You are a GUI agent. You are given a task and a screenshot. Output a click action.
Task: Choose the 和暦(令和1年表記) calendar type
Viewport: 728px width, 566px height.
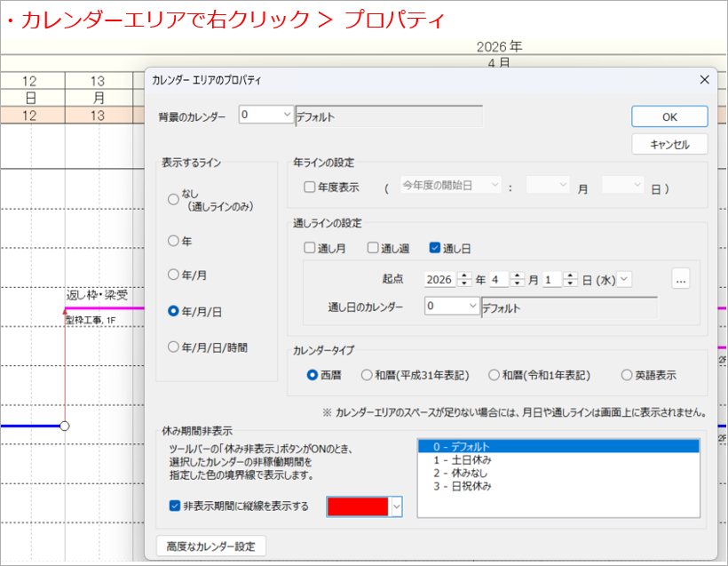click(495, 375)
